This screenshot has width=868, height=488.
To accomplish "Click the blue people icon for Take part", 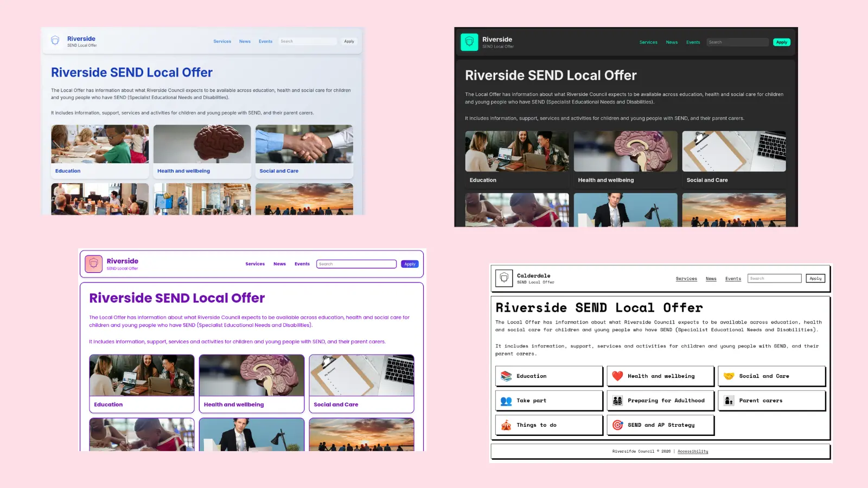I will tap(506, 401).
